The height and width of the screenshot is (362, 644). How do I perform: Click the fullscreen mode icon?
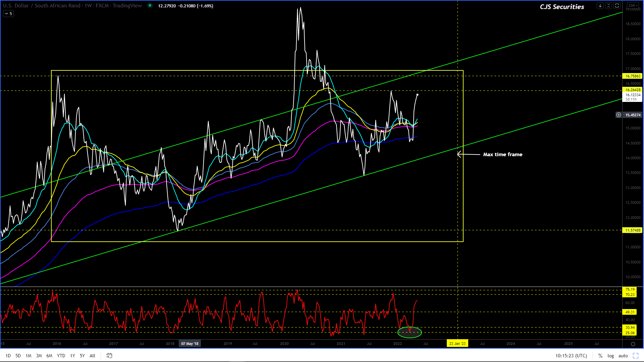click(x=635, y=356)
